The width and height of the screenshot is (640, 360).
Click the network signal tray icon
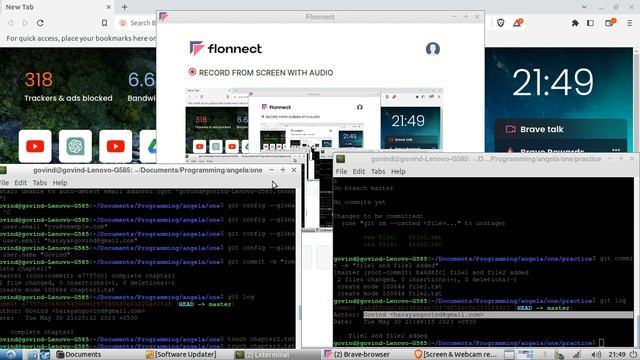[x=576, y=355]
